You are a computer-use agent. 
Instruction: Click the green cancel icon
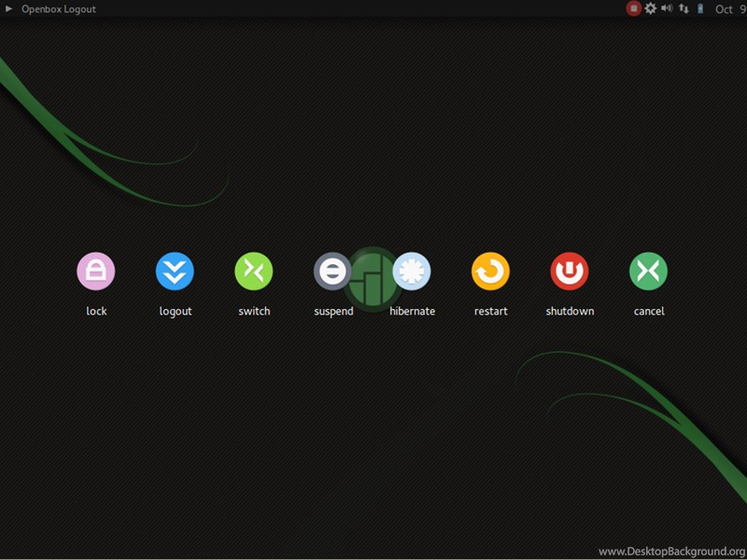tap(648, 271)
